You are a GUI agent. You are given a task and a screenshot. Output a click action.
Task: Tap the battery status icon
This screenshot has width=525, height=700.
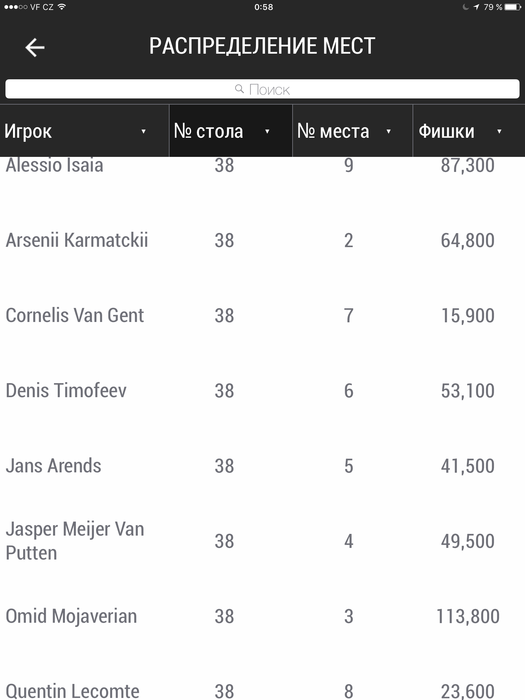coord(512,7)
